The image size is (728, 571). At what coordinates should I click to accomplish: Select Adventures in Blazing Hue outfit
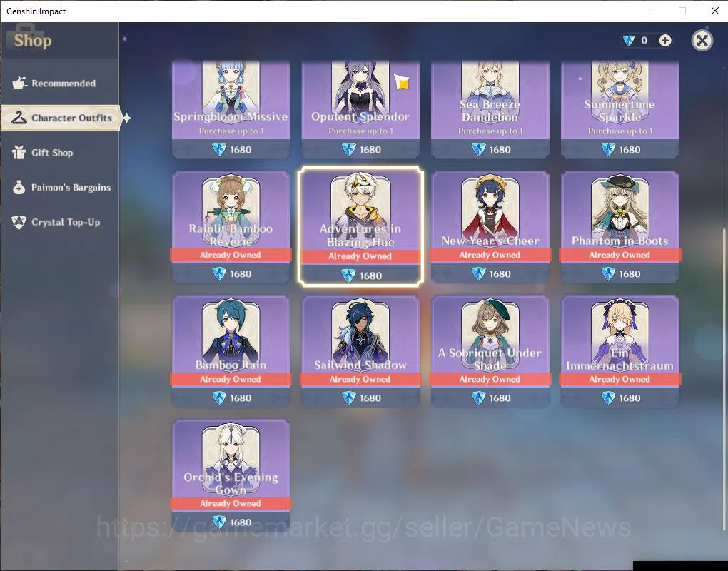[x=360, y=226]
